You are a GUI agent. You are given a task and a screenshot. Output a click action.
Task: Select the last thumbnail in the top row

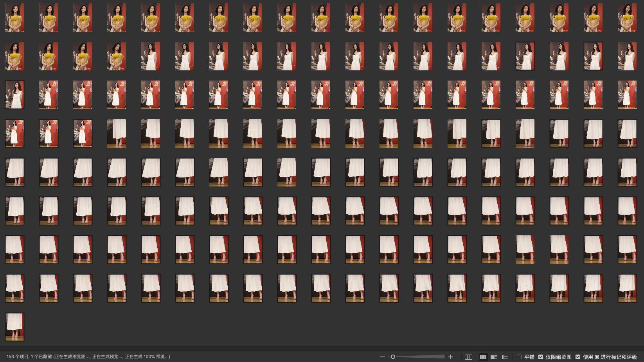(x=627, y=18)
